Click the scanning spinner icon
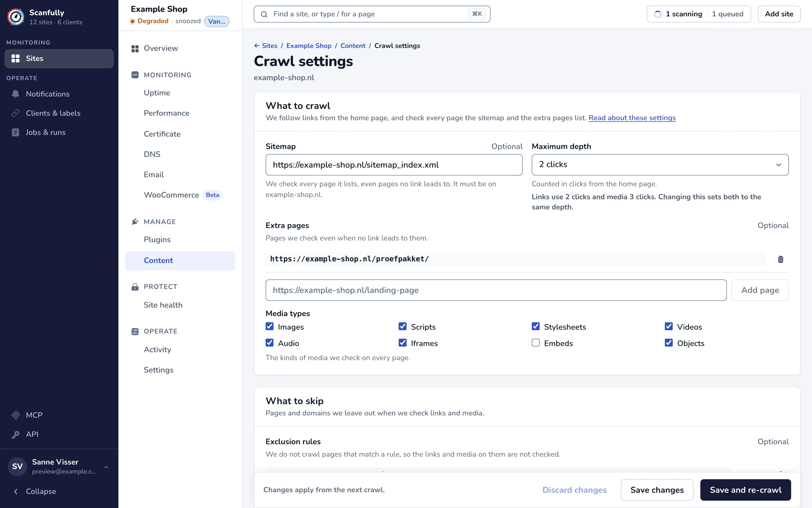Screen dimensions: 812x508 (658, 14)
